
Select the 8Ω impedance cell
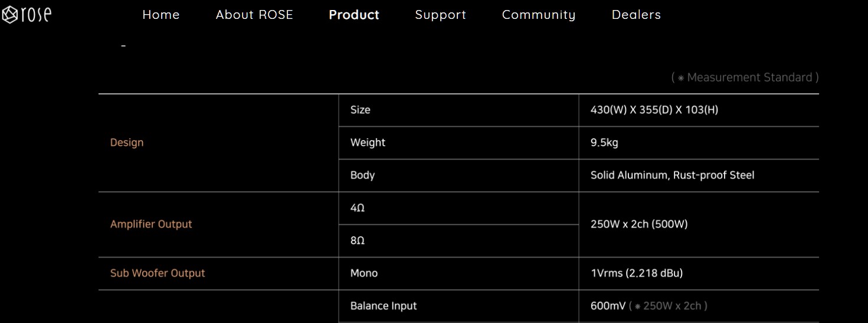458,241
